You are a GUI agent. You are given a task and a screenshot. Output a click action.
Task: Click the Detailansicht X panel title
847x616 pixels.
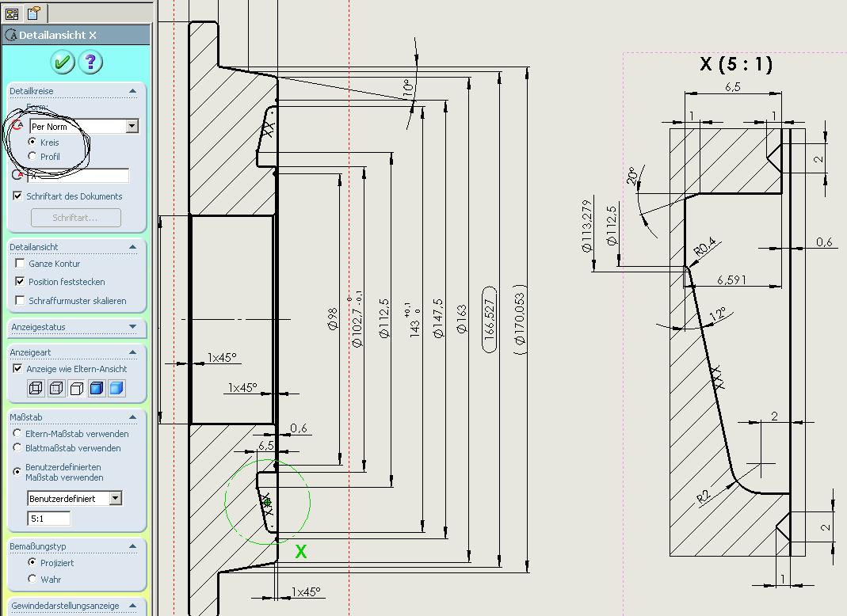click(x=57, y=35)
